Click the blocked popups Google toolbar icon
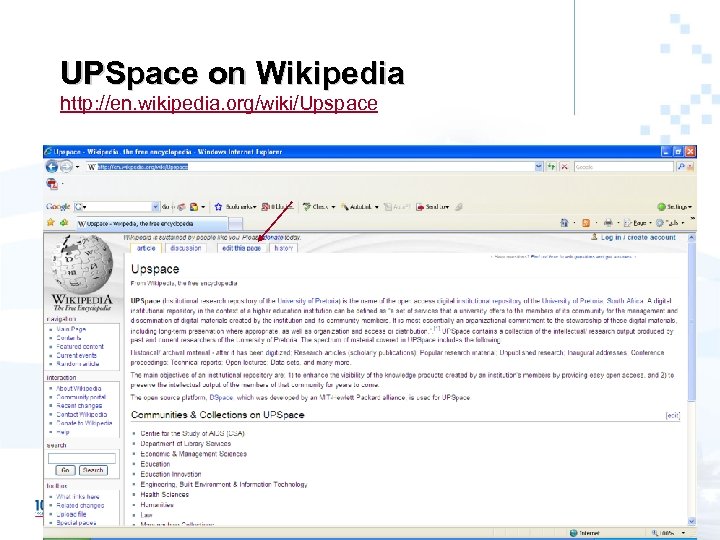 click(267, 207)
